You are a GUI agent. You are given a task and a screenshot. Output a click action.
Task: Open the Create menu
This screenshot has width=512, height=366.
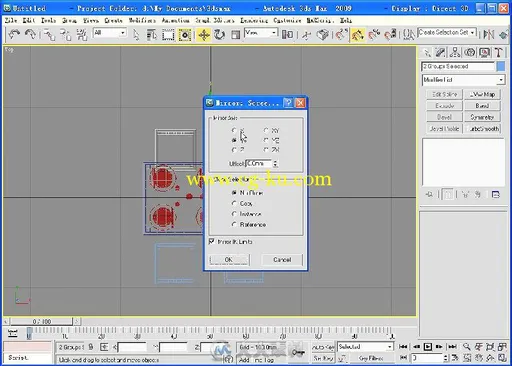click(113, 20)
